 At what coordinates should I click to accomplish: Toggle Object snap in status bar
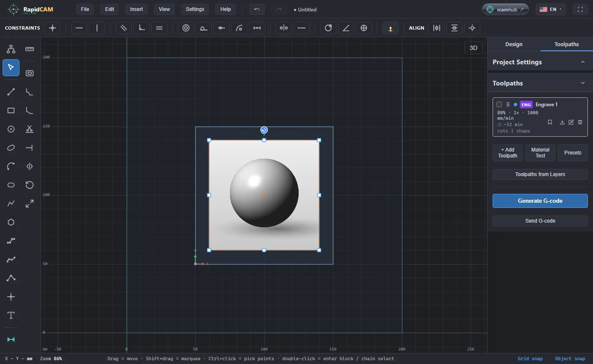tap(570, 358)
